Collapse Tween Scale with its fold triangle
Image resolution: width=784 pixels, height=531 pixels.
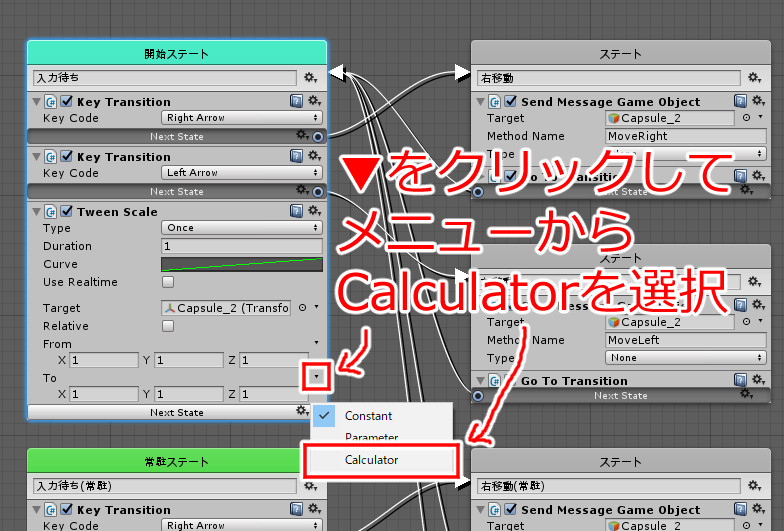pyautogui.click(x=36, y=212)
